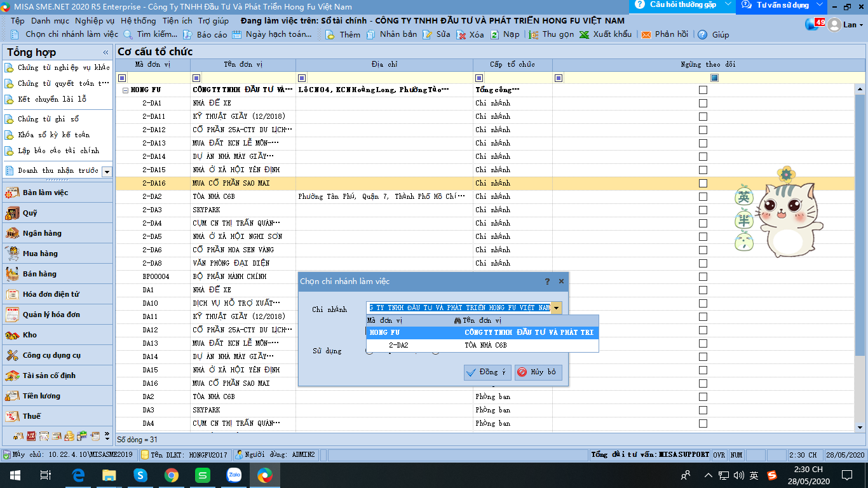Click the Đồng ý button in dialog
The image size is (868, 488).
coord(487,372)
